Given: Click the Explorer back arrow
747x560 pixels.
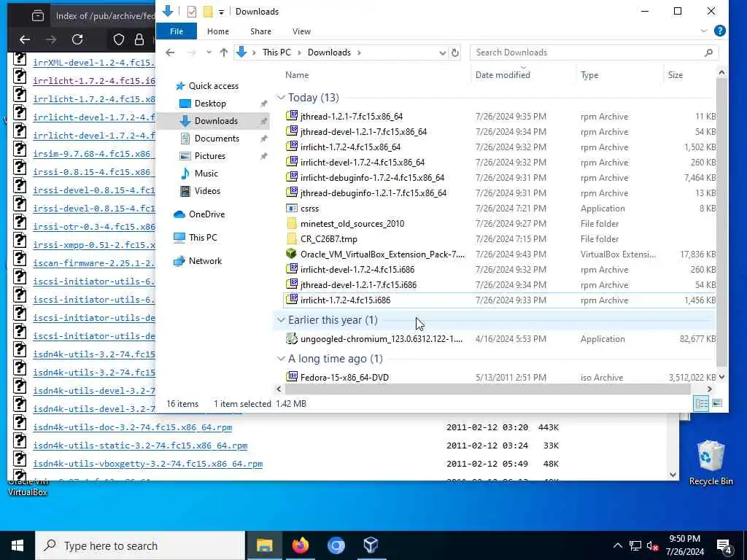Looking at the screenshot, I should (x=170, y=52).
